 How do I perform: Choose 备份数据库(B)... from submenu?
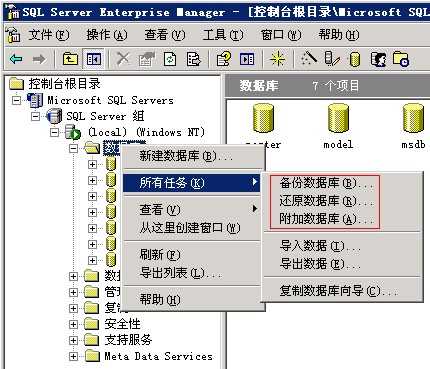coord(342,183)
